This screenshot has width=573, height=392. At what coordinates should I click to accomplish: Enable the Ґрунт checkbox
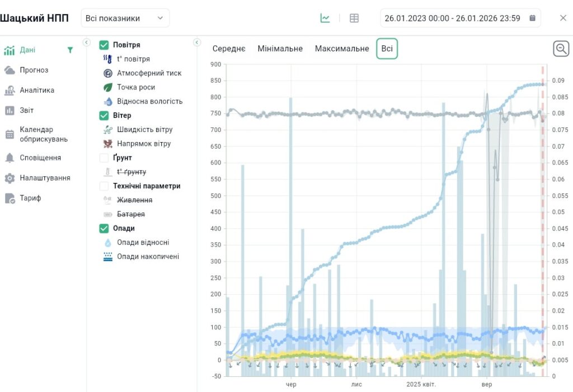(104, 158)
